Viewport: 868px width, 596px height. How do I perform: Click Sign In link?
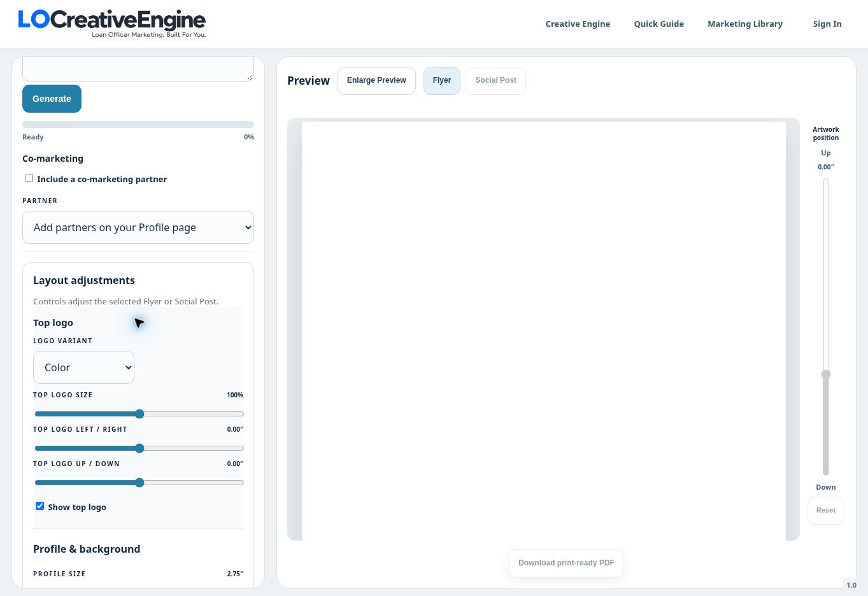[827, 24]
